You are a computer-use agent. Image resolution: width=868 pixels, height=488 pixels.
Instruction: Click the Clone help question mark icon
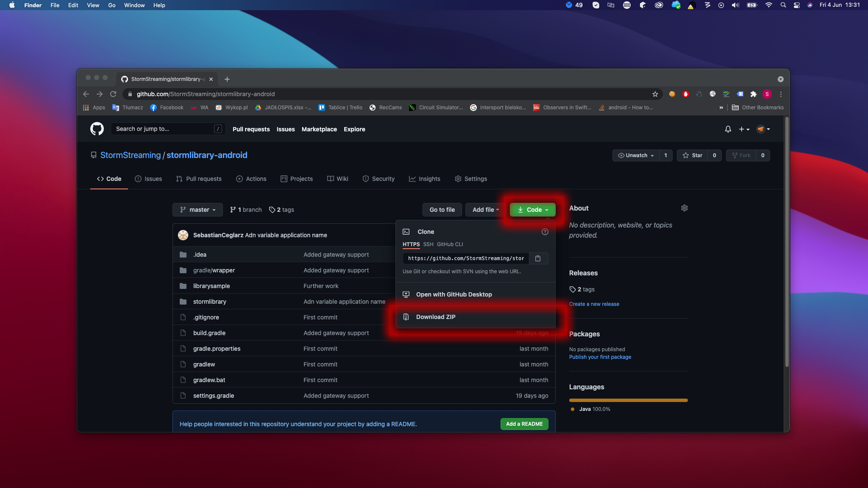[545, 232]
